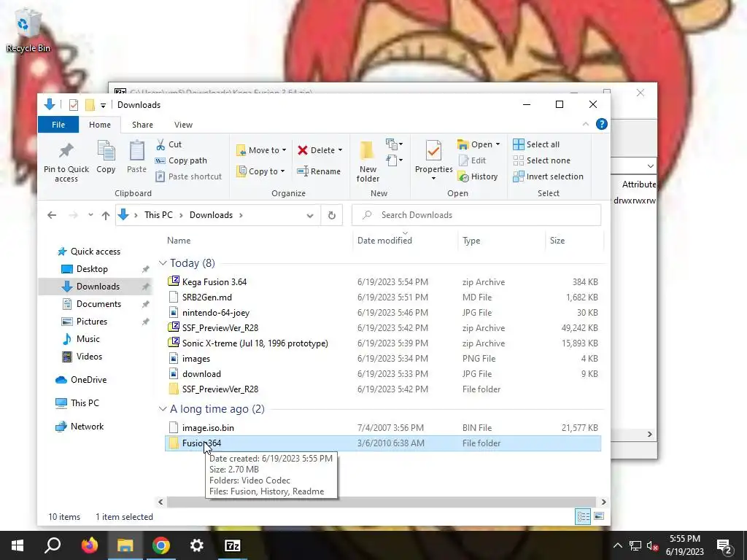Click Properties quick access toolbar checkmark icon
Image resolution: width=747 pixels, height=560 pixels.
[x=74, y=105]
